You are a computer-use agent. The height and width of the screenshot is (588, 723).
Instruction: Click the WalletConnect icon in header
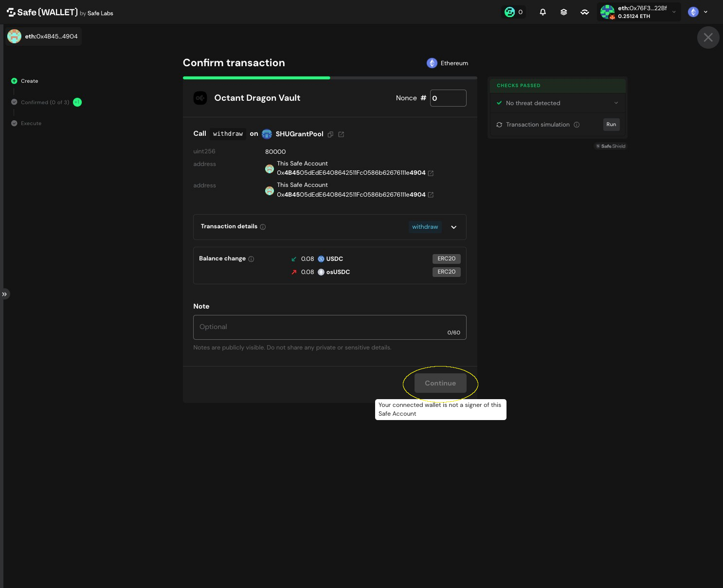pos(584,12)
